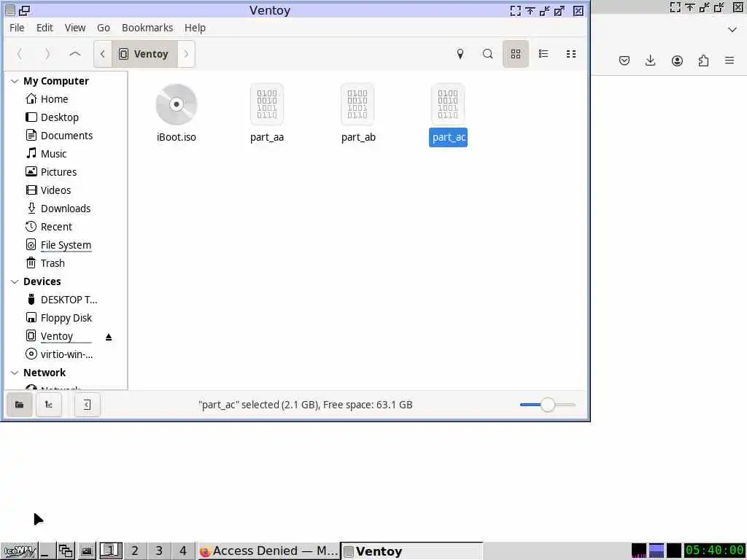This screenshot has width=747, height=560.
Task: Click the Ventoy taskbar window entry
Action: [411, 551]
